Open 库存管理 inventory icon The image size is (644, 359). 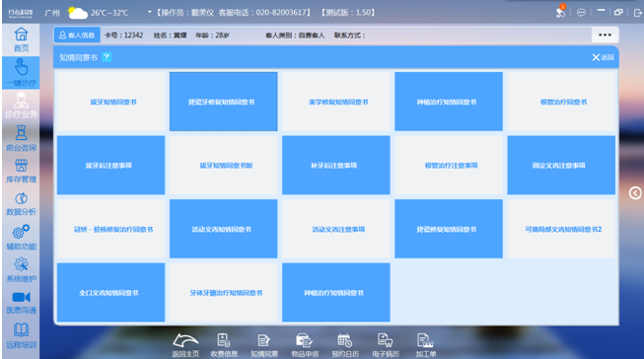[21, 166]
